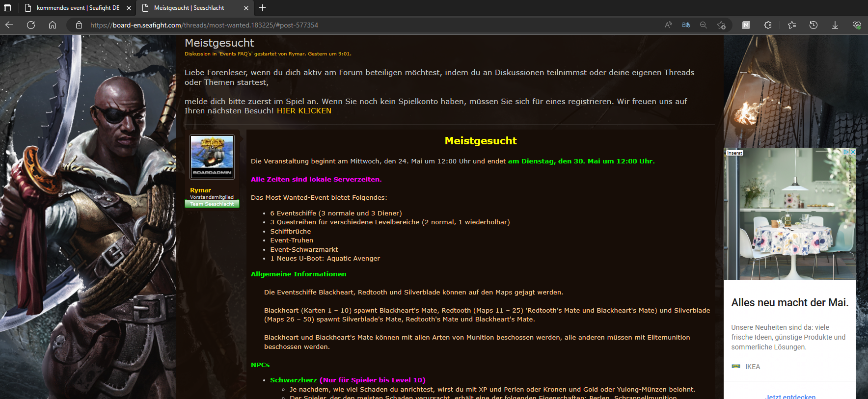This screenshot has height=399, width=868.
Task: Open the page translate options
Action: click(x=686, y=25)
